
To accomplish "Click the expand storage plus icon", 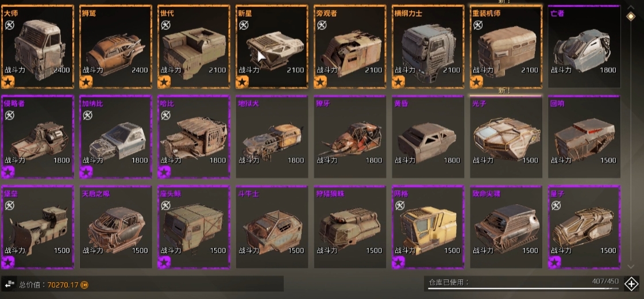I will 631,283.
